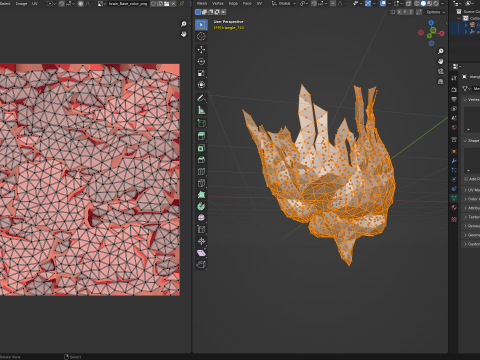Activate the Move tool
The height and width of the screenshot is (360, 480).
pos(201,50)
